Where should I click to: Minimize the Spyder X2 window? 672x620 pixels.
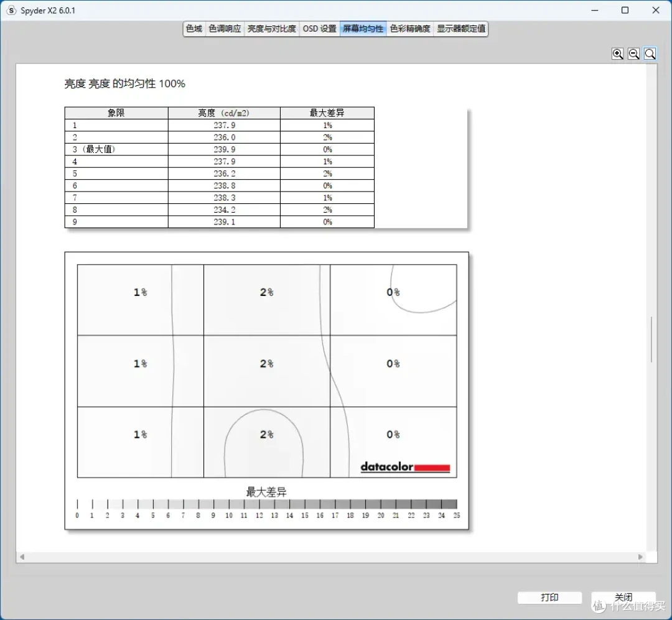[x=594, y=11]
